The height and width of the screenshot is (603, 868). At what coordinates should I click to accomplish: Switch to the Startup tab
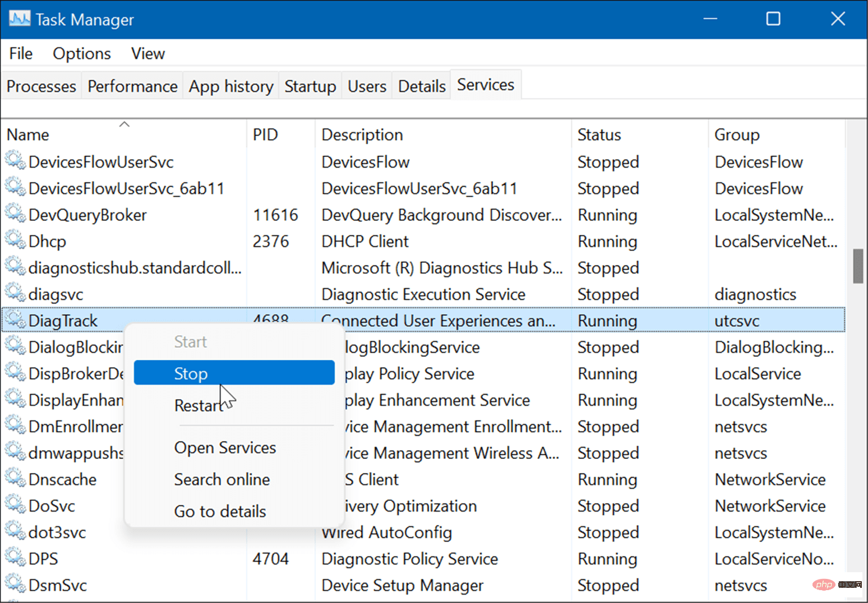click(310, 86)
